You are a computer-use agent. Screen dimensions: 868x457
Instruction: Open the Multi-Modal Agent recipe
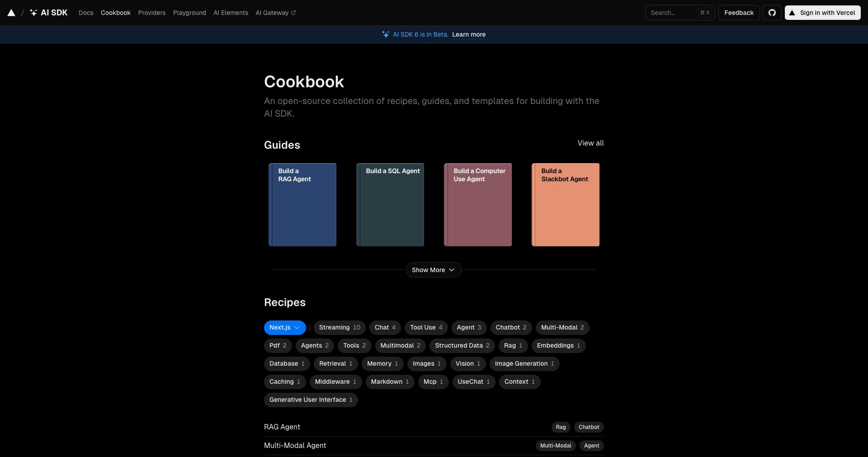[x=295, y=446]
